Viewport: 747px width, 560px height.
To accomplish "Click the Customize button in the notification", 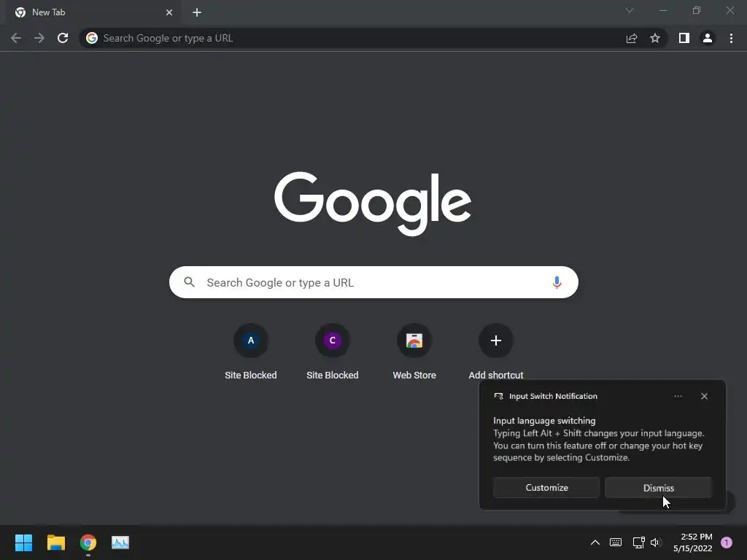I will coord(546,488).
